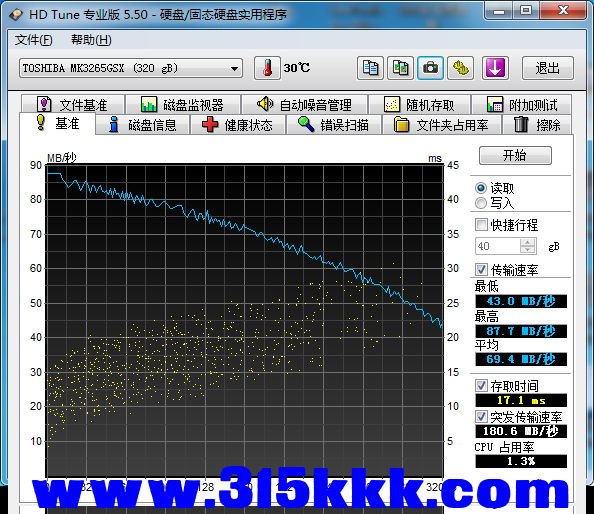The image size is (594, 514).
Task: Copy results to clipboard icon
Action: (370, 68)
